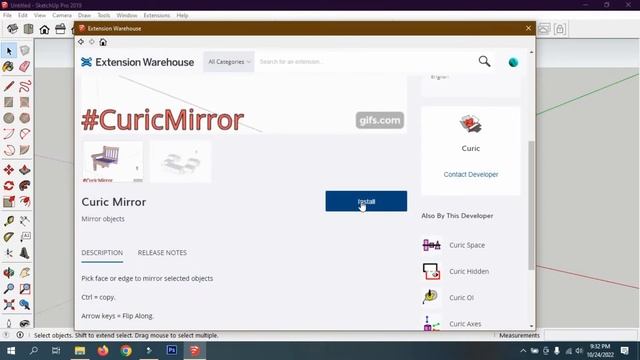Activate the Orbit camera tool
The width and height of the screenshot is (640, 360).
tap(9, 273)
